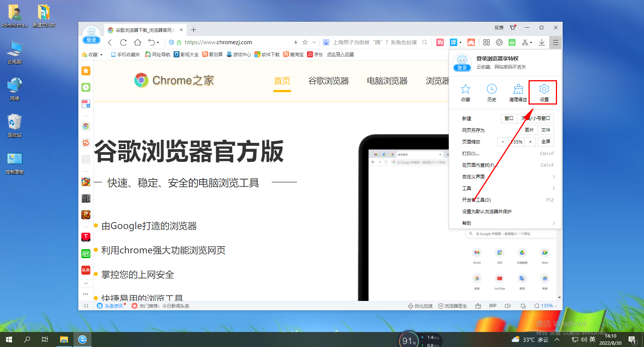644x347 pixels.
Task: Click the Sogou S icon in sidebar
Action: (x=86, y=143)
